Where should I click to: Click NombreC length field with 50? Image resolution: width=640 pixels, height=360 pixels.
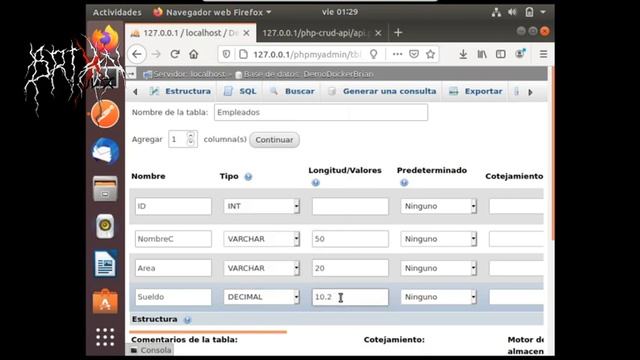350,239
